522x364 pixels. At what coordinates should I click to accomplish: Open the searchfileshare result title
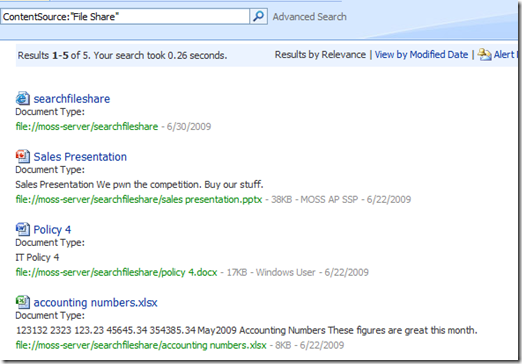[x=72, y=99]
